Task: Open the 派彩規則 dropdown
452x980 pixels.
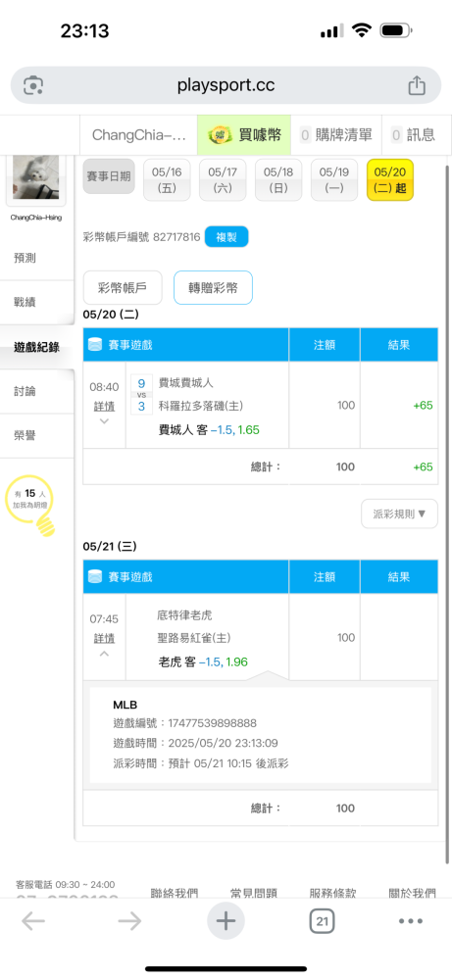Action: tap(399, 514)
